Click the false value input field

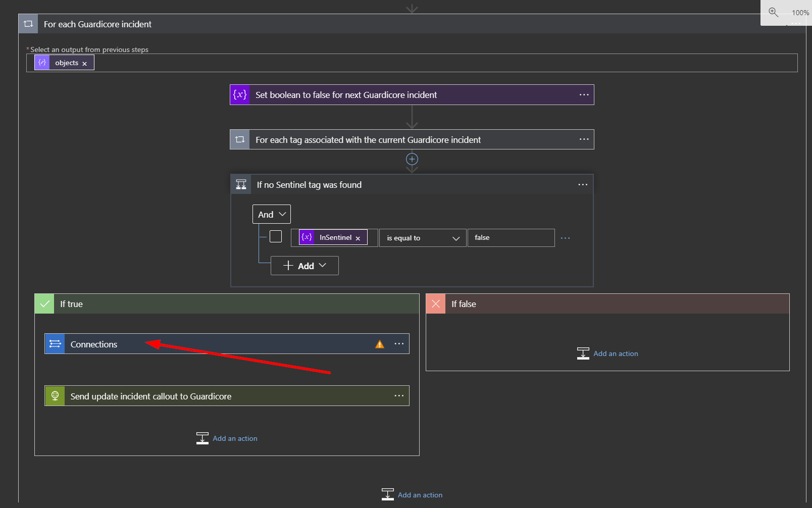[511, 238]
